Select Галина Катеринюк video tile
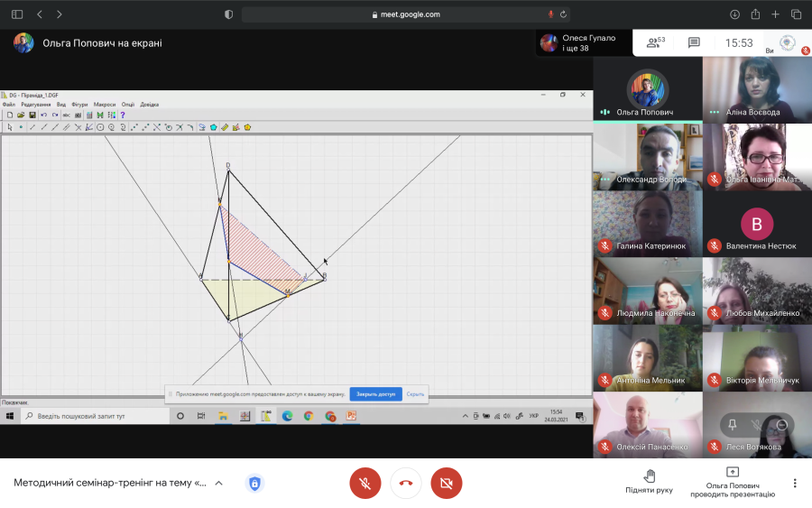The image size is (812, 508). click(x=648, y=224)
